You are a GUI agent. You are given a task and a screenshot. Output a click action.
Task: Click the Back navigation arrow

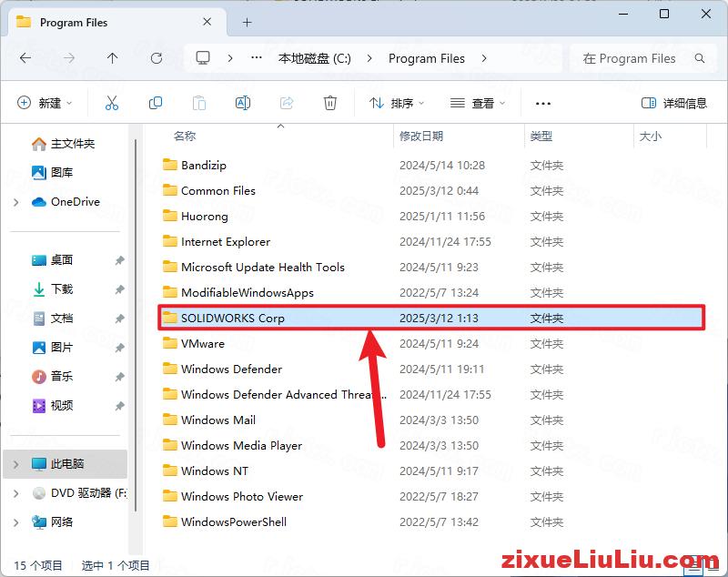[25, 58]
